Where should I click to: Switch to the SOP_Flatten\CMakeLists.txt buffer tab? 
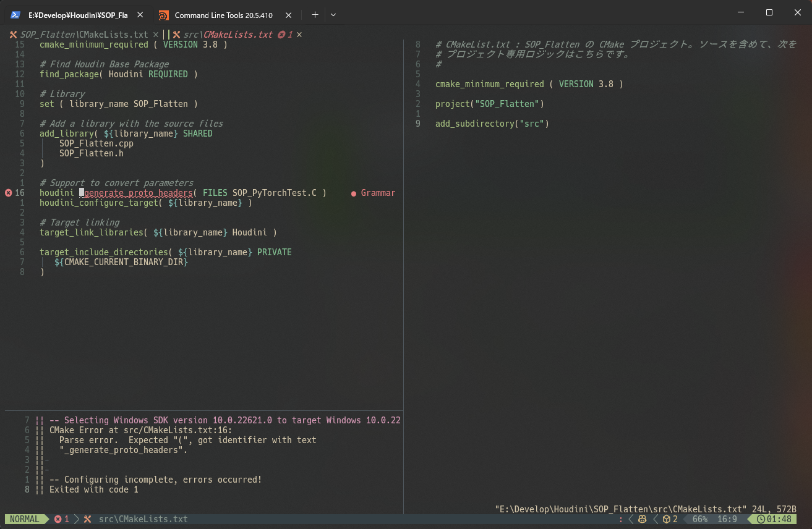click(84, 35)
